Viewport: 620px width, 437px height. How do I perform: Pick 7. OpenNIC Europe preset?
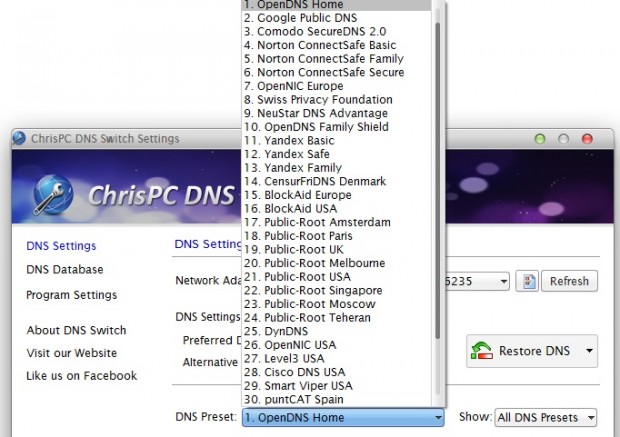click(336, 86)
